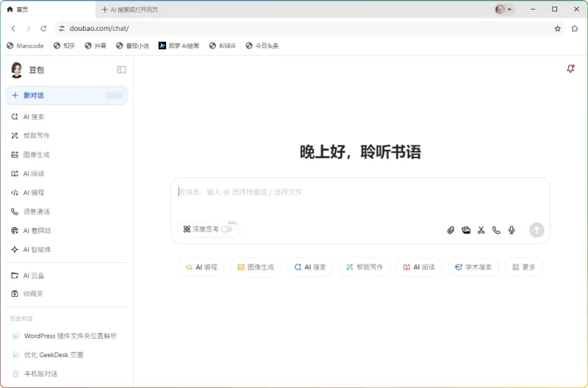Open the 抖音 bookmark
The width and height of the screenshot is (588, 388).
tap(96, 46)
